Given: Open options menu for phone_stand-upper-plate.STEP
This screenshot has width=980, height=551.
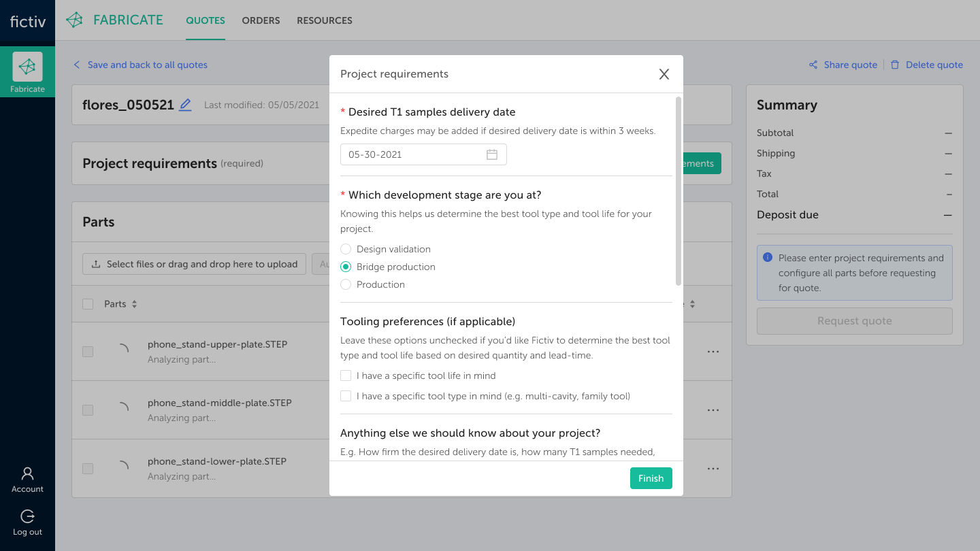Looking at the screenshot, I should pos(713,352).
